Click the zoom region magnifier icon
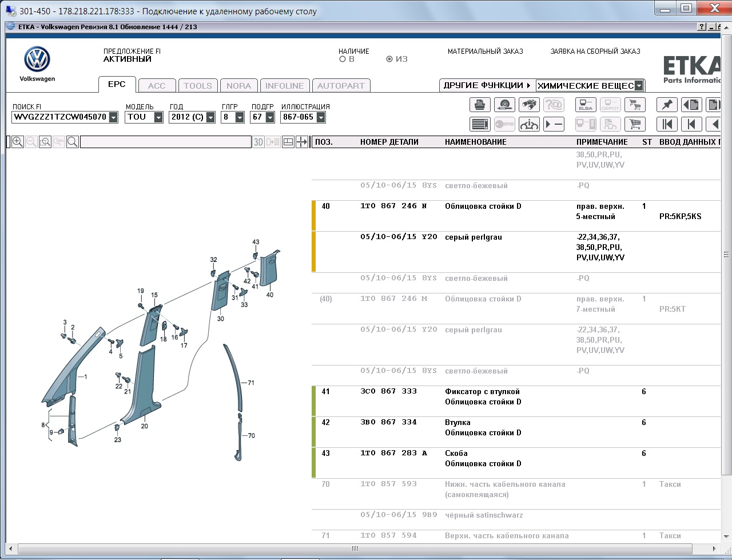 tap(45, 142)
